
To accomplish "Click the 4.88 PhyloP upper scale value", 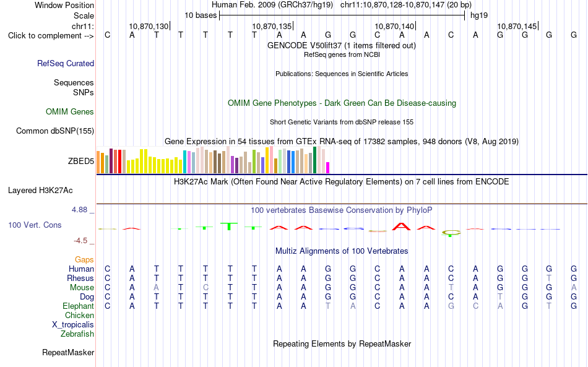I will (79, 210).
